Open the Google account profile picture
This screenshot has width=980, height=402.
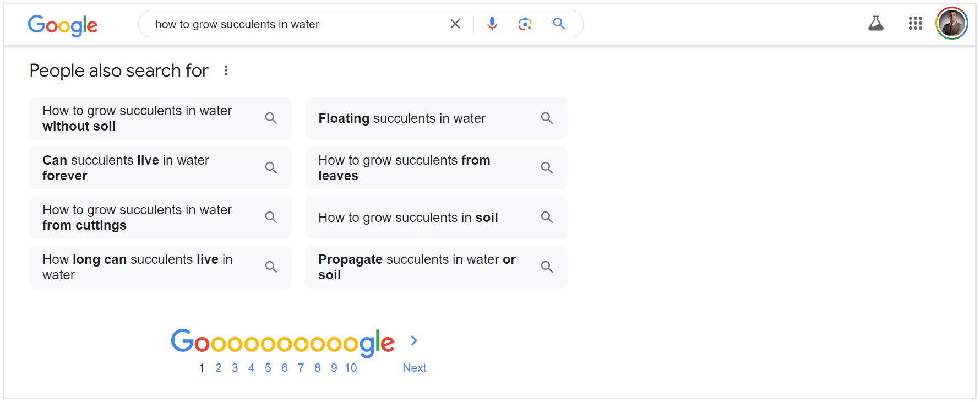(x=951, y=24)
